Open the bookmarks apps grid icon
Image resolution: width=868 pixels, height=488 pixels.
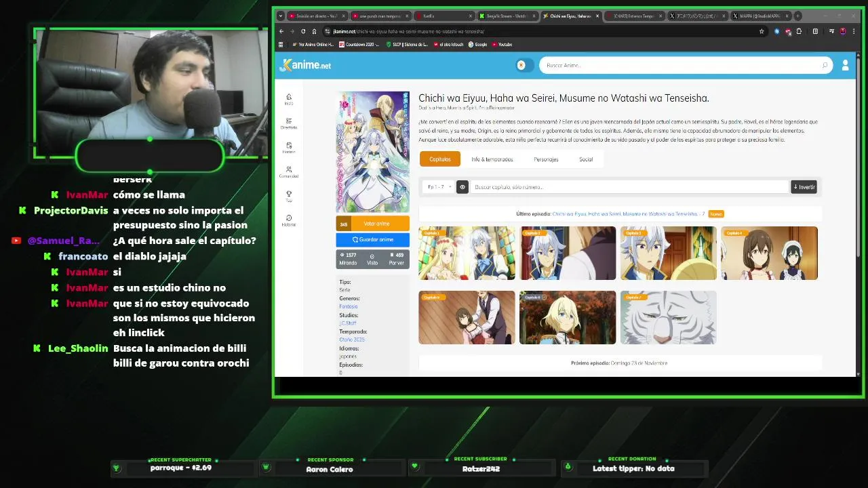coord(281,45)
